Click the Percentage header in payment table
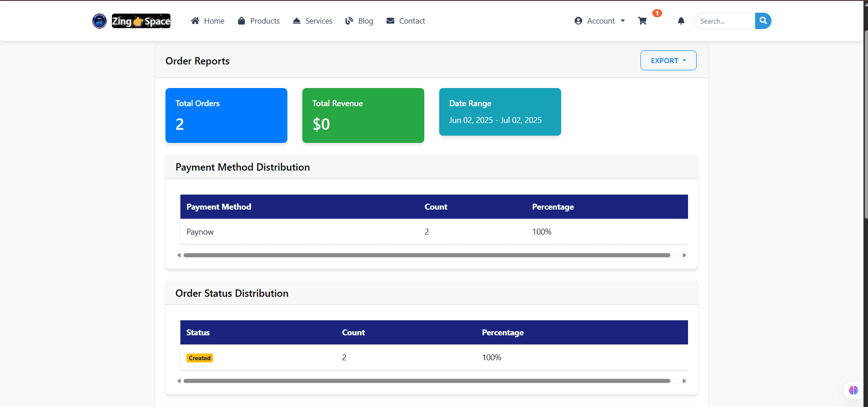868x407 pixels. tap(553, 207)
